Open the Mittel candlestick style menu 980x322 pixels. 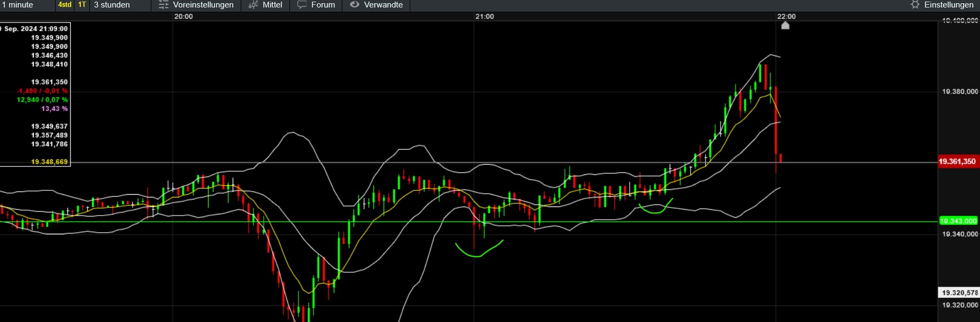[x=265, y=5]
